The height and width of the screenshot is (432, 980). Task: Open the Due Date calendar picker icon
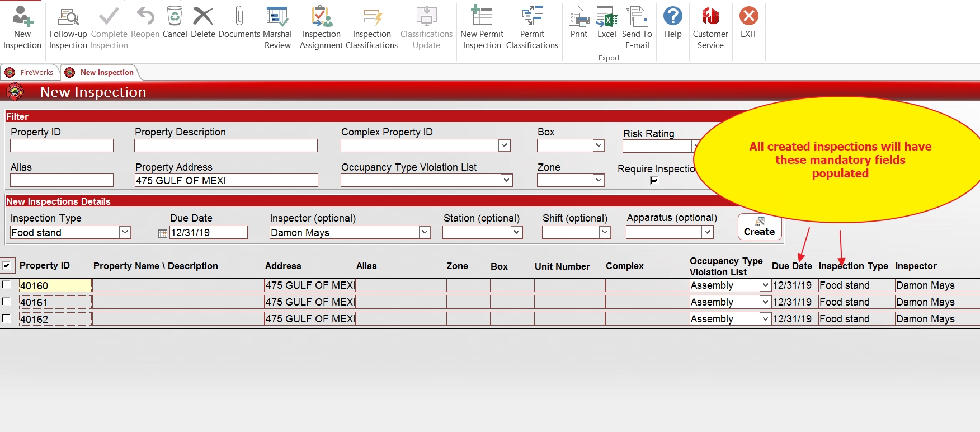tap(163, 233)
